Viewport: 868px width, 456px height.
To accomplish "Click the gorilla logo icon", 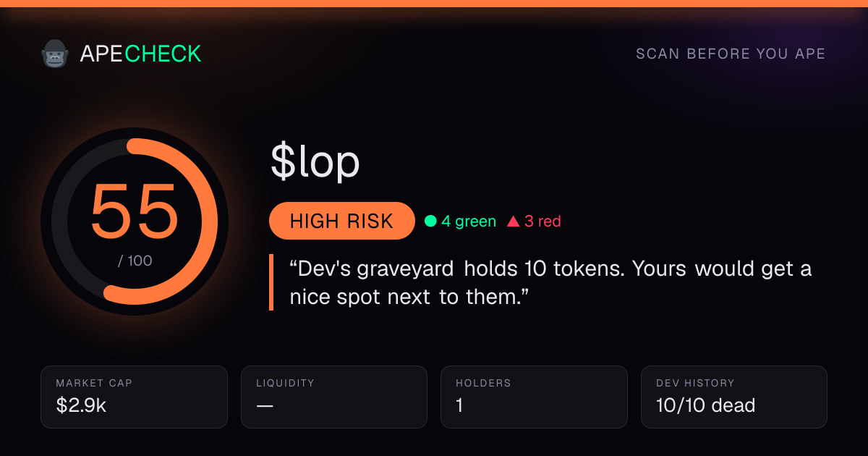I will click(54, 54).
